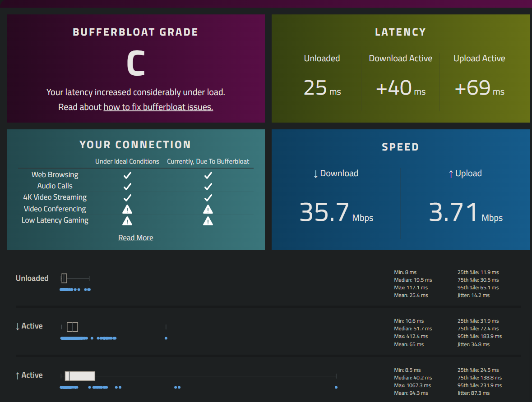The image size is (532, 402).
Task: Click the upload Active latency box plot
Action: [x=199, y=376]
